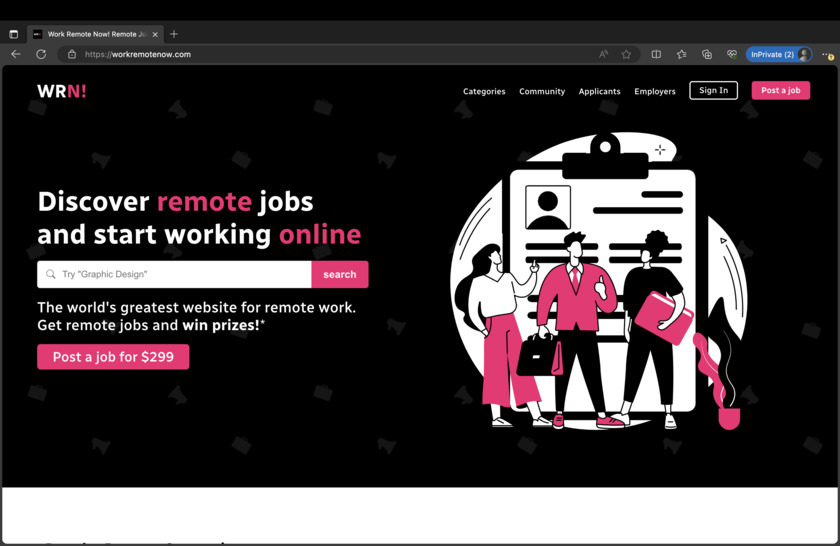Click the pink search button
Viewport: 840px width, 546px height.
339,274
